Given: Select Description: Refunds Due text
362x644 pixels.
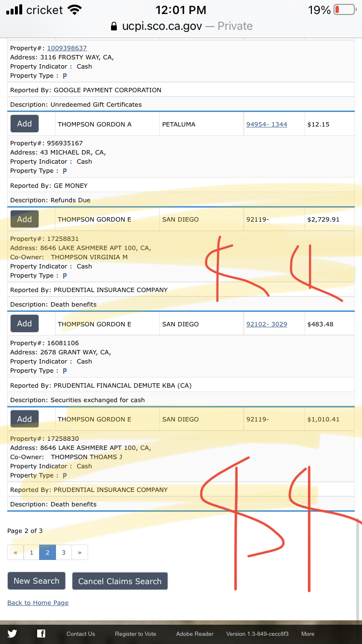Looking at the screenshot, I should point(50,200).
